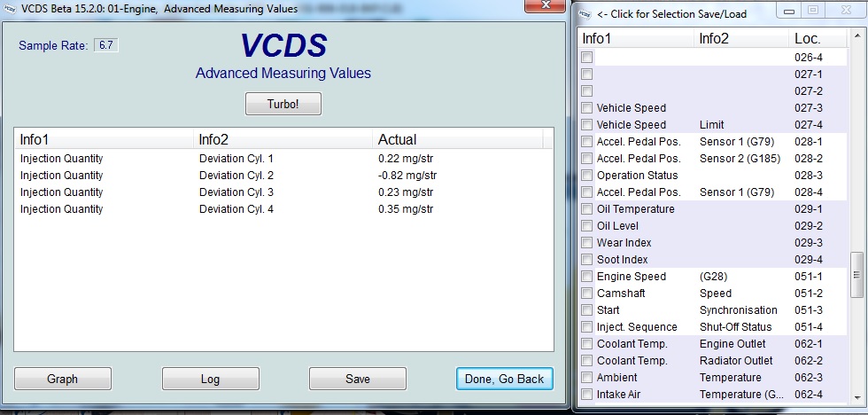The width and height of the screenshot is (868, 415).
Task: Click the Log button
Action: (210, 379)
